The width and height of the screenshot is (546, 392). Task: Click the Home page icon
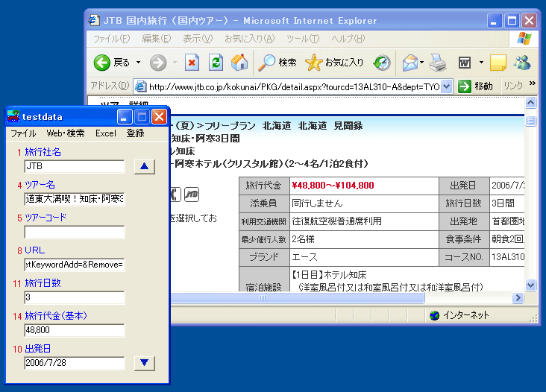click(x=239, y=63)
